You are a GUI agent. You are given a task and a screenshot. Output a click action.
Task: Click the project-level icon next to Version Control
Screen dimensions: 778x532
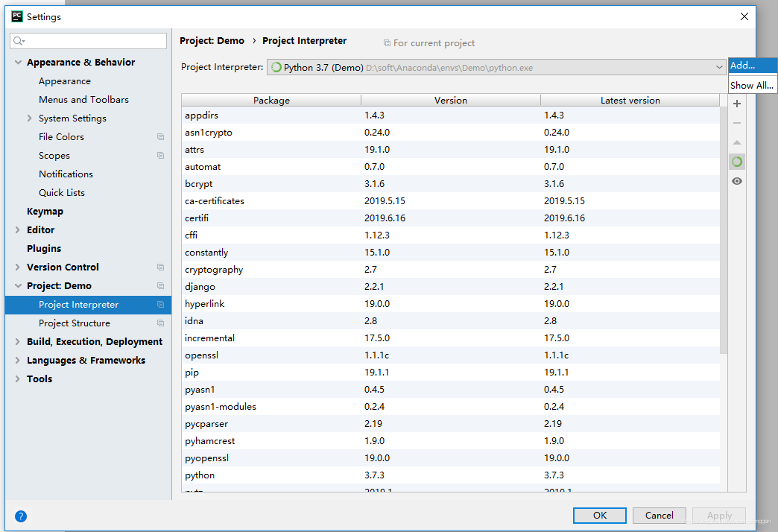160,267
